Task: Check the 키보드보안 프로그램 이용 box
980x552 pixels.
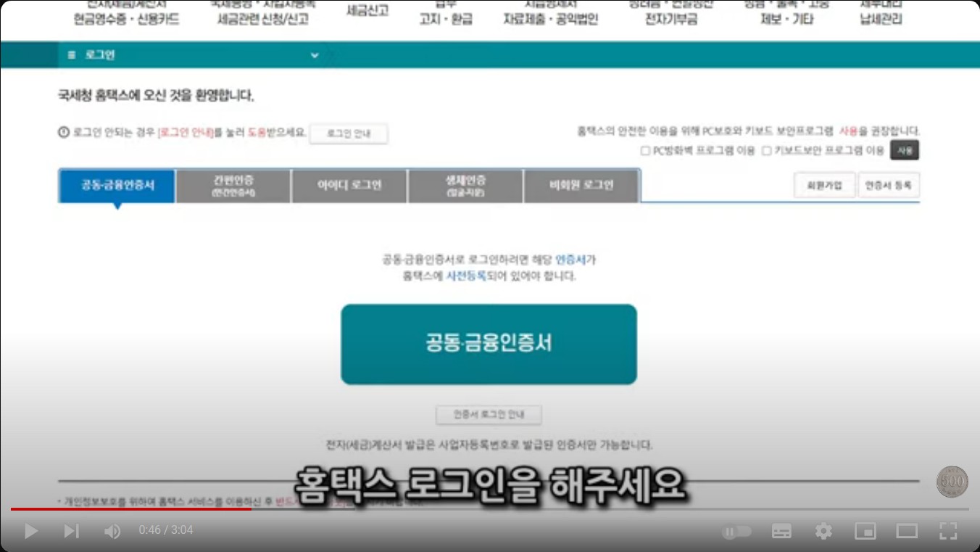Action: click(766, 151)
